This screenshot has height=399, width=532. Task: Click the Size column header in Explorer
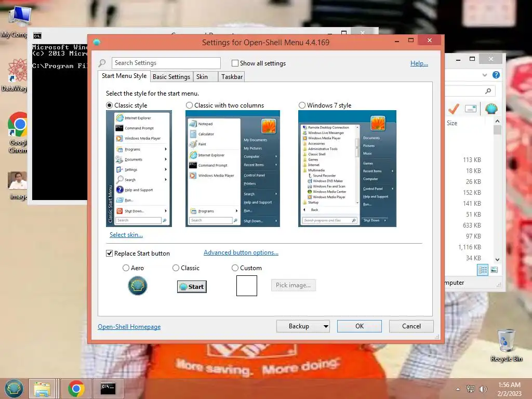(452, 123)
